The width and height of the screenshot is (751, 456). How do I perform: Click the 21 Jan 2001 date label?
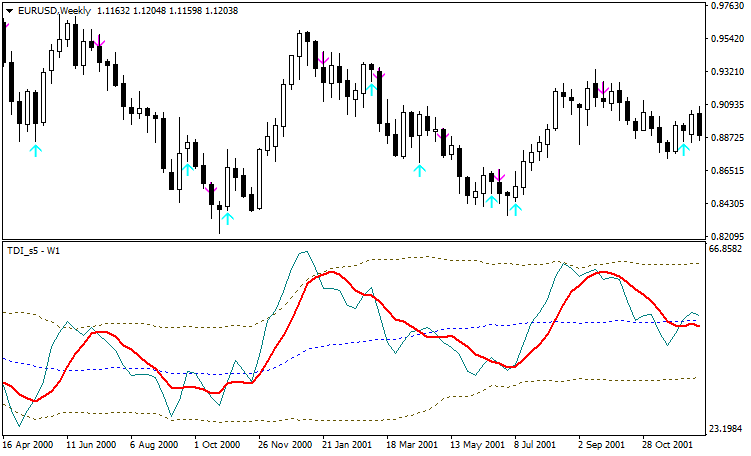coord(348,445)
